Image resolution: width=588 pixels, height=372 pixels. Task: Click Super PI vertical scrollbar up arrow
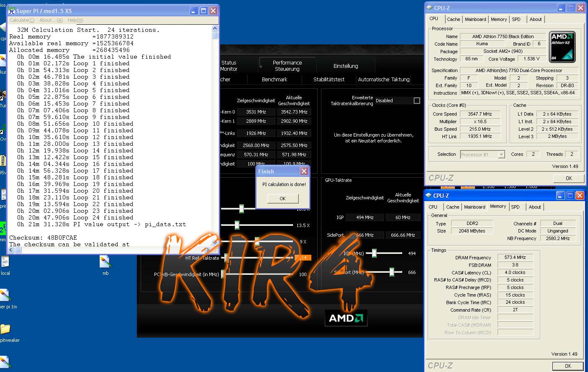click(215, 28)
